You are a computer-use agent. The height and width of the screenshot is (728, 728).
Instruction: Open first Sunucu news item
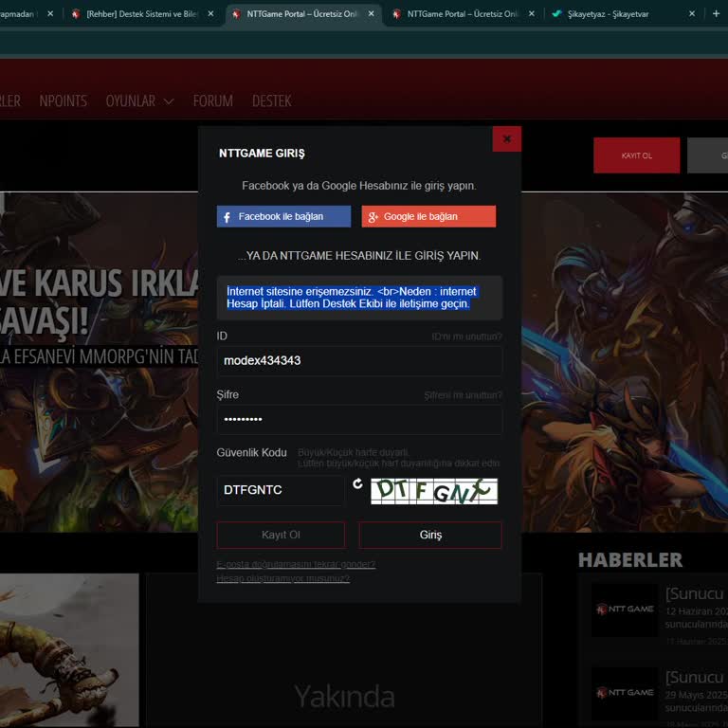[695, 593]
